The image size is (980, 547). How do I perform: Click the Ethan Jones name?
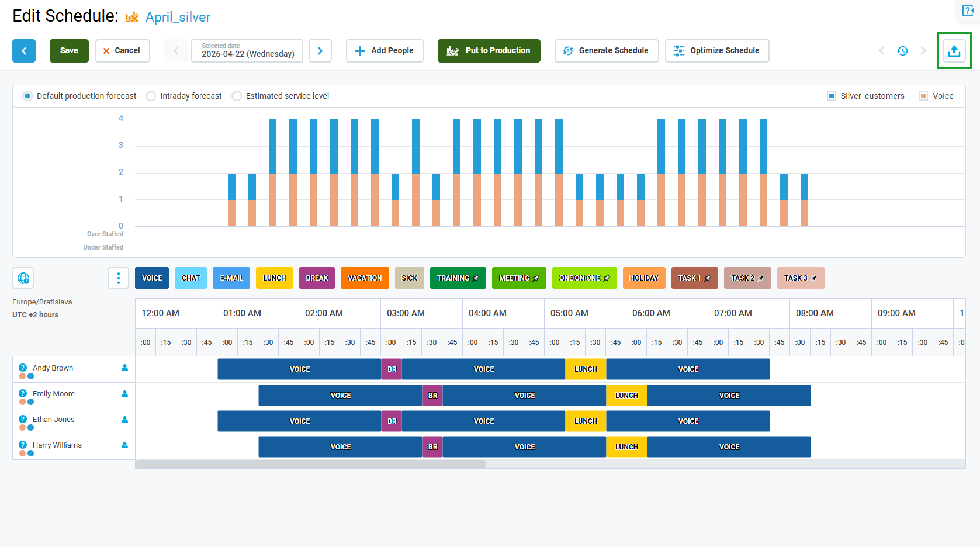54,420
